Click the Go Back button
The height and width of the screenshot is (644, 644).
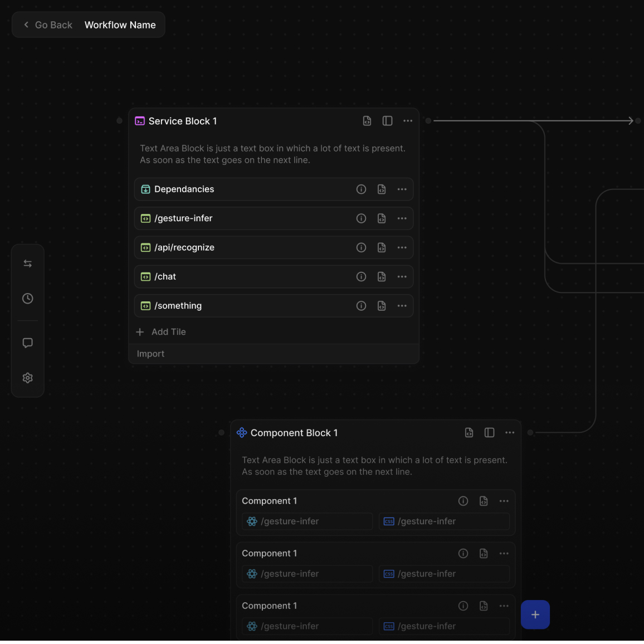(x=48, y=25)
